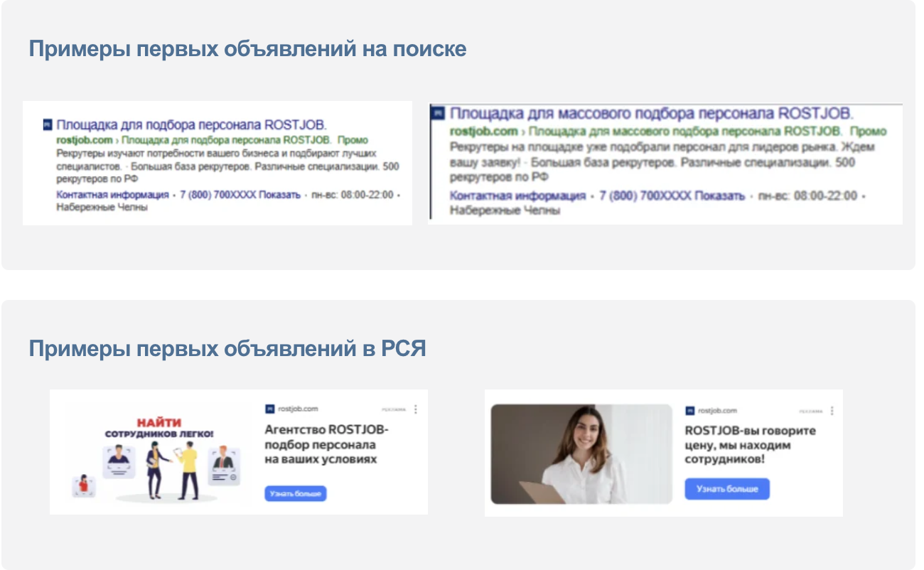Viewport: 924px width, 570px height.
Task: Click the 7 (800) 700XXXX number in the Площадка для массового подбора ad
Action: tap(645, 196)
